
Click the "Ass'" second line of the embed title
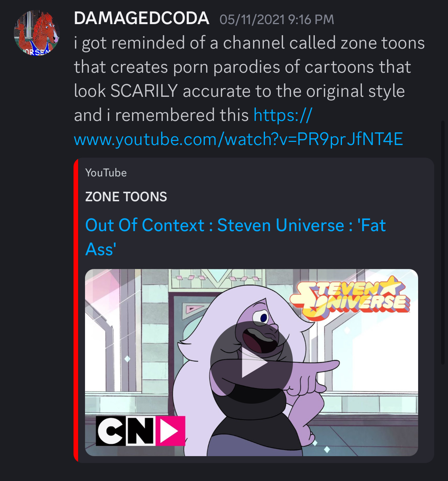click(x=101, y=249)
